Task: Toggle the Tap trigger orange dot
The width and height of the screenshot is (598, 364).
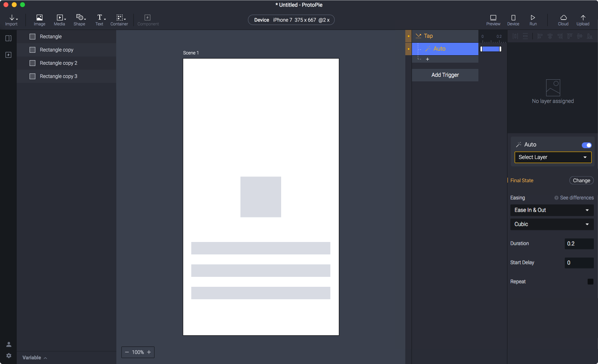Action: pyautogui.click(x=409, y=36)
